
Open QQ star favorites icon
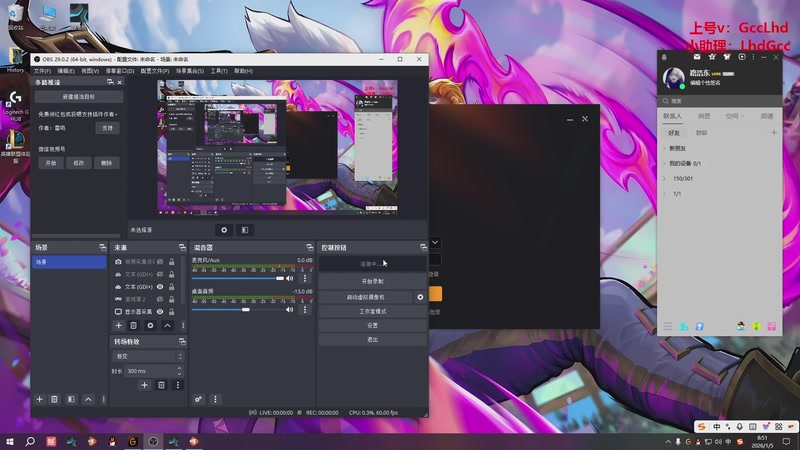tap(712, 57)
